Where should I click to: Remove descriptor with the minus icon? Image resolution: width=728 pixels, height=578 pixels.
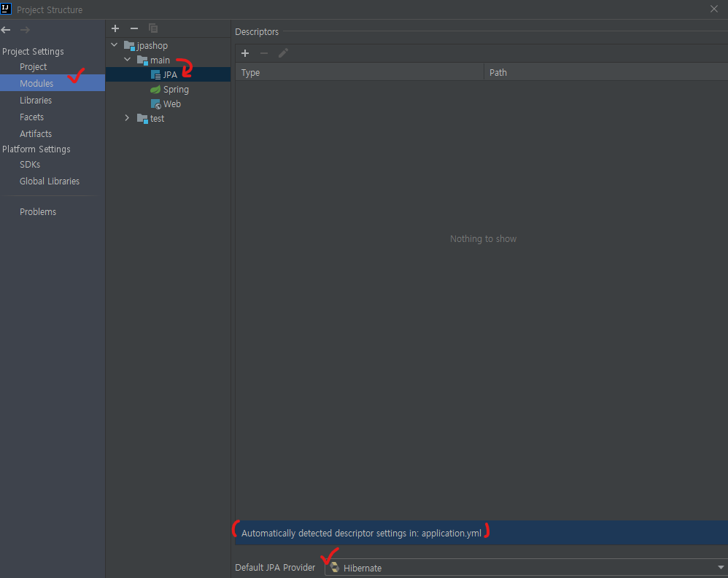(264, 53)
